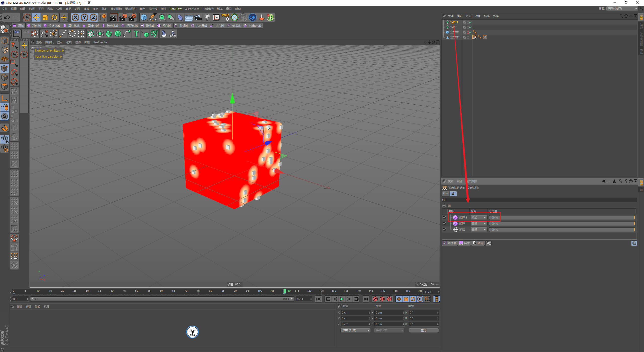Click the Autokeying red circle icon
Screen dimensions: 644x352
pyautogui.click(x=382, y=299)
